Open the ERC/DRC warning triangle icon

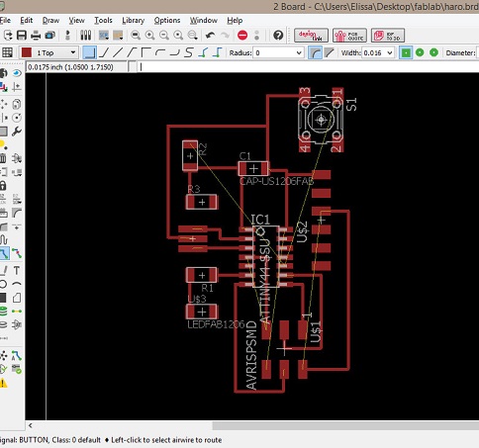point(3,383)
